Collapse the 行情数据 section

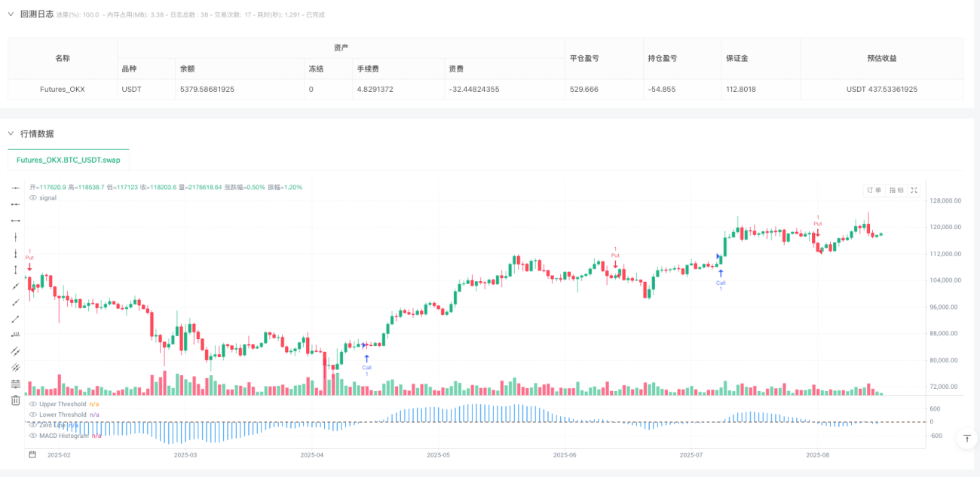11,133
